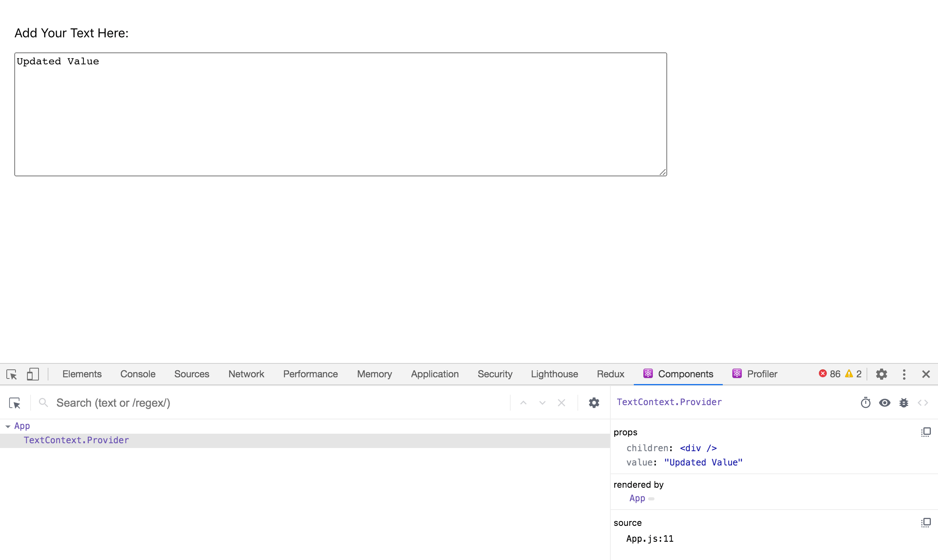This screenshot has height=560, width=938.
Task: Toggle device toolbar icon
Action: click(33, 374)
